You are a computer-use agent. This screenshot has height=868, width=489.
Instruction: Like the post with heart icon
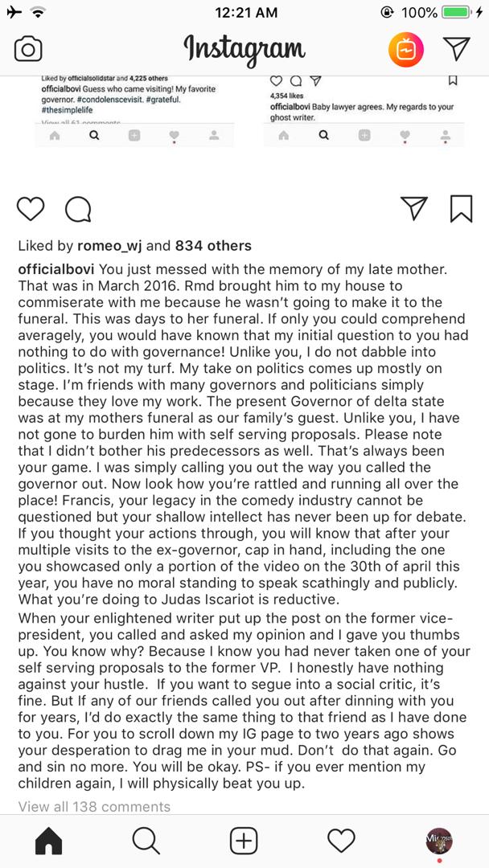pyautogui.click(x=31, y=209)
